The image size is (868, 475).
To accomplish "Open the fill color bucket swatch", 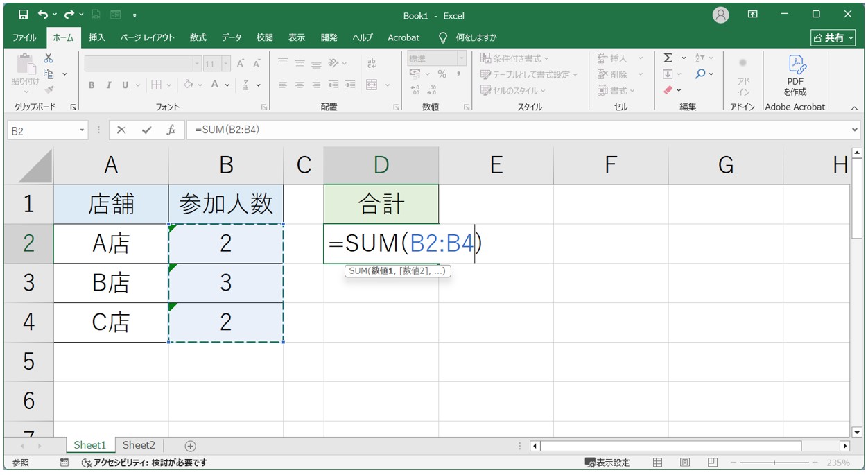I will 188,85.
